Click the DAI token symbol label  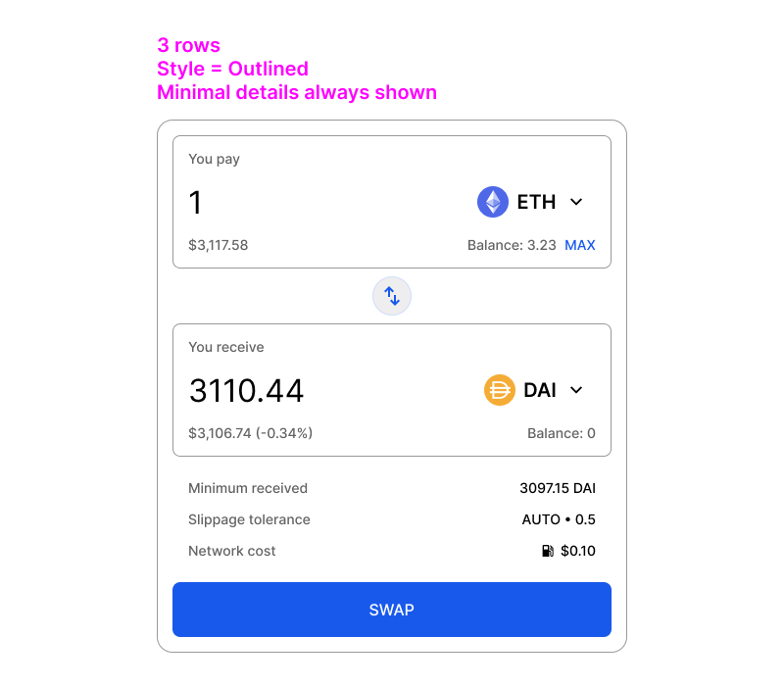tap(540, 390)
